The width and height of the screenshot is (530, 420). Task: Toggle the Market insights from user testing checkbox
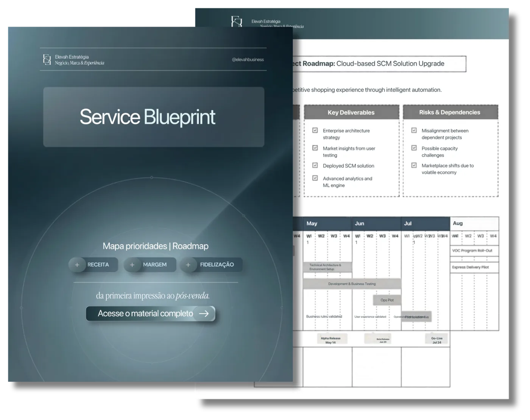click(315, 148)
